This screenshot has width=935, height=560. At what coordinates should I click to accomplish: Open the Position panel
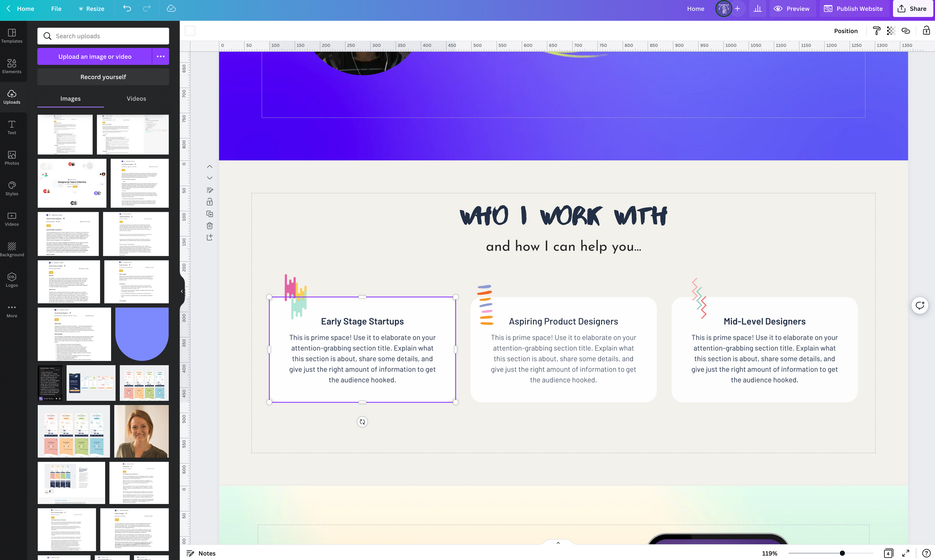[x=845, y=31]
